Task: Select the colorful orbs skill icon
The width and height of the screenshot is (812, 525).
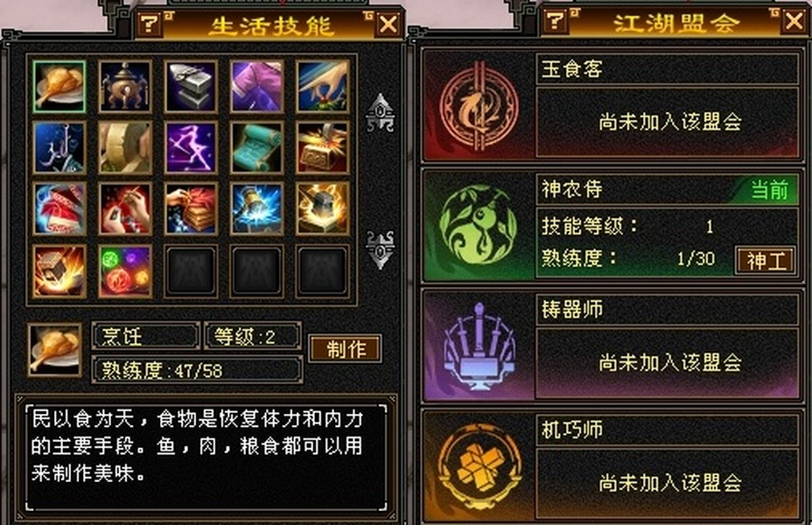Action: [x=125, y=271]
